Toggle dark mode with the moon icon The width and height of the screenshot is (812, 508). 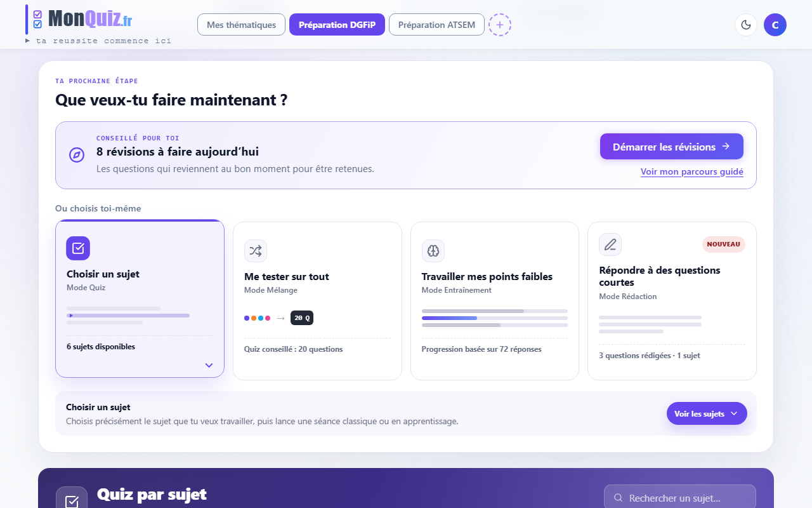tap(746, 25)
